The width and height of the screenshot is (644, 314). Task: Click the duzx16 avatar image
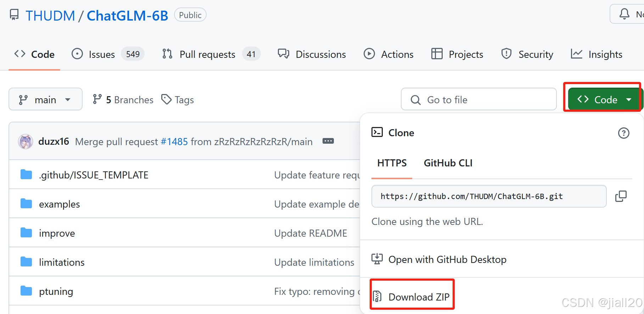click(x=26, y=141)
